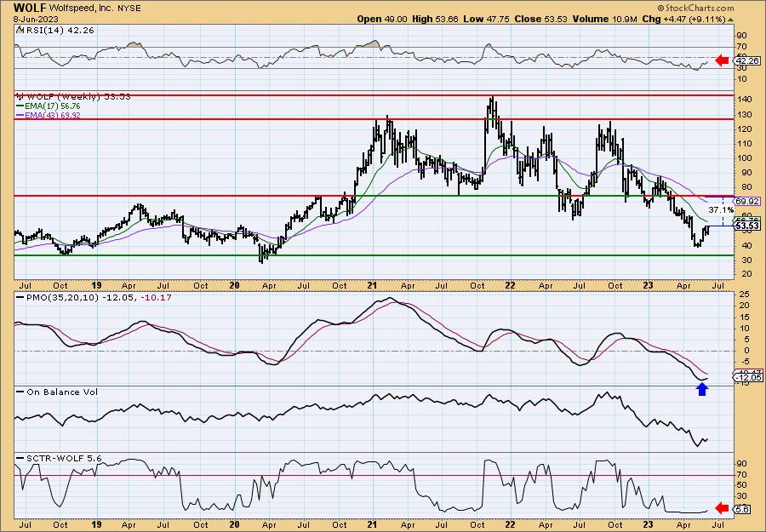Click the up triangle icon after Chg
The image size is (766, 532).
point(731,20)
